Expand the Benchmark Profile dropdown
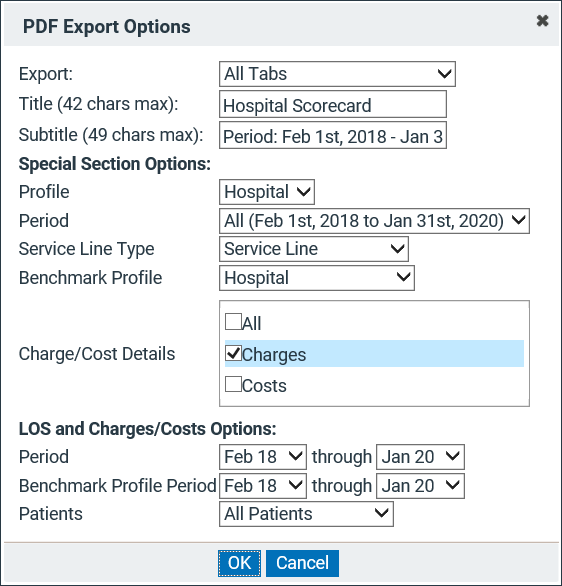Screen dimensions: 562x586 tap(316, 278)
